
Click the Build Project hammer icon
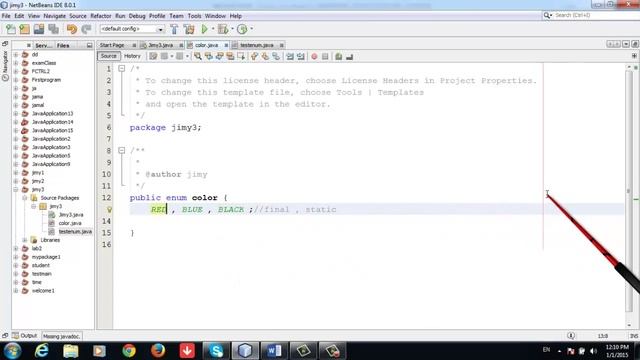tap(174, 29)
